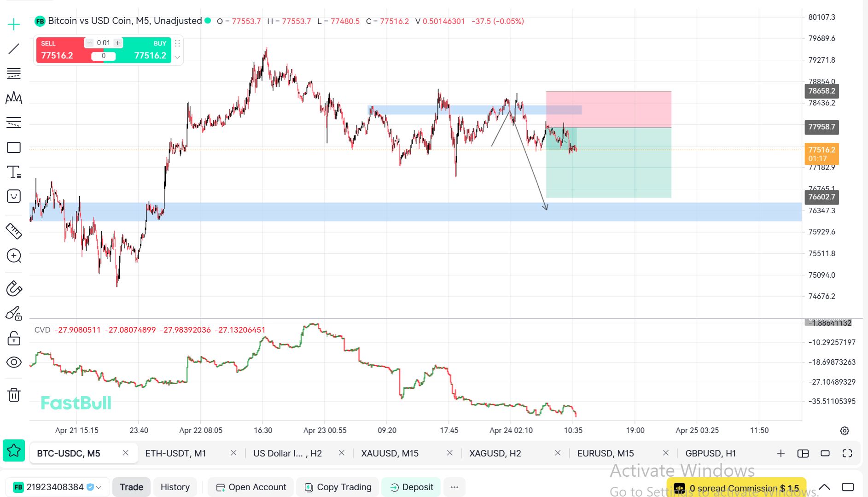868x497 pixels.
Task: Expand the trade panel chevron below the drag handle
Action: coord(177,57)
